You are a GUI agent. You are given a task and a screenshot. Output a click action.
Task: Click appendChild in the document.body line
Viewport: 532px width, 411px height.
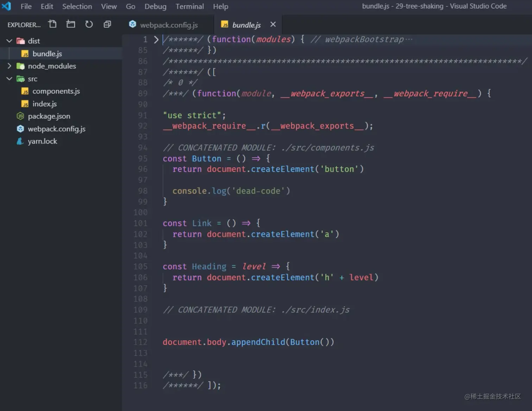click(258, 342)
